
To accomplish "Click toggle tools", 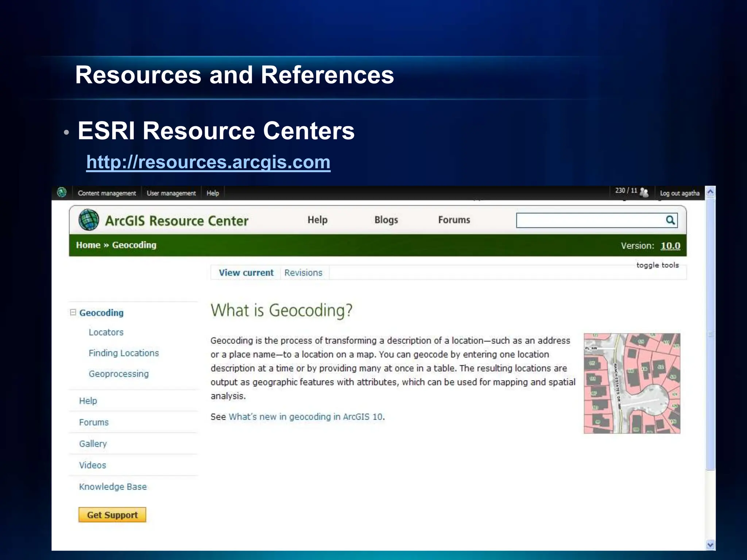I will pyautogui.click(x=657, y=265).
